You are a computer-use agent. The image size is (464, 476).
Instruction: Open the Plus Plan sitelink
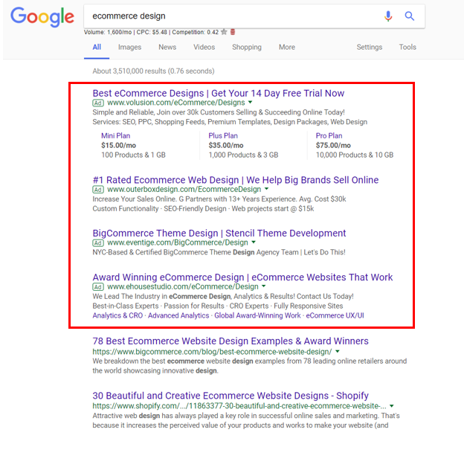click(223, 135)
